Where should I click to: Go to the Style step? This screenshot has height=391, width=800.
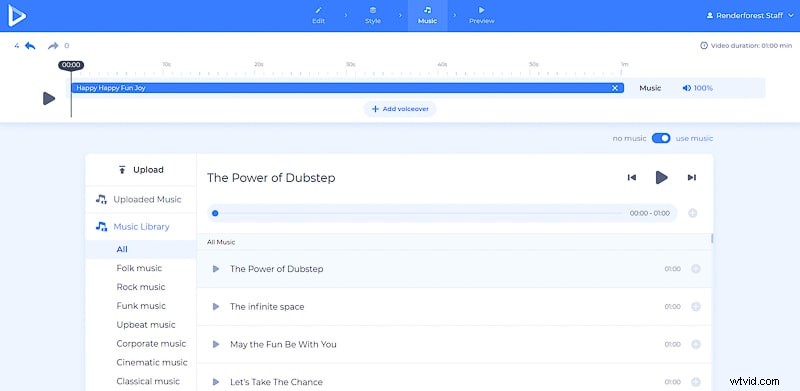(373, 15)
